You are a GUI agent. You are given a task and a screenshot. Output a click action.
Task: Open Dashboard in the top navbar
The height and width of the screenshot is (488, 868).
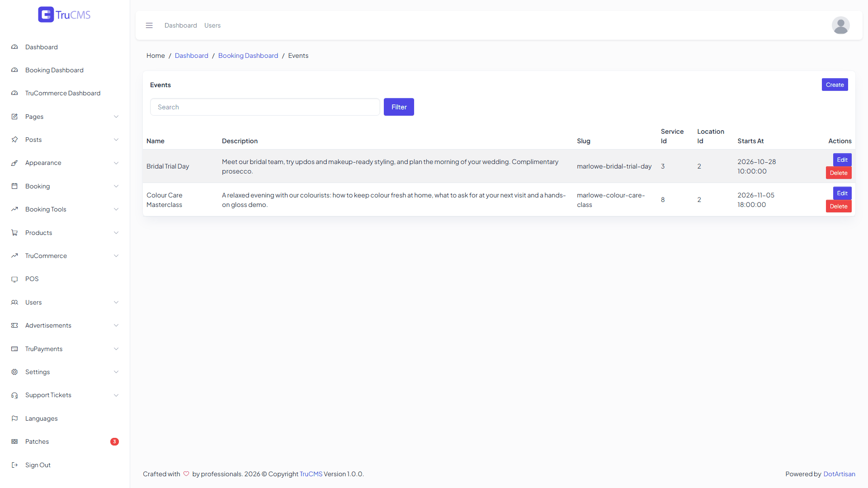click(181, 25)
